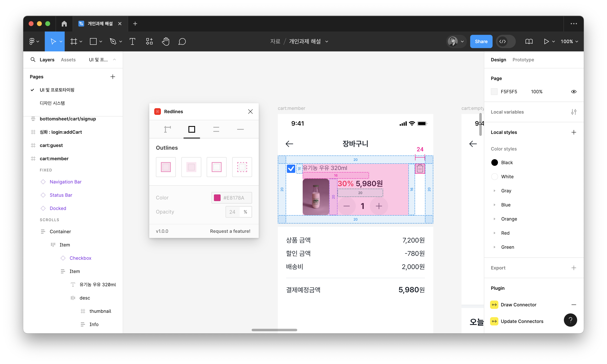Click the page F5F5F5 color swatch
The image size is (607, 364).
click(x=494, y=91)
